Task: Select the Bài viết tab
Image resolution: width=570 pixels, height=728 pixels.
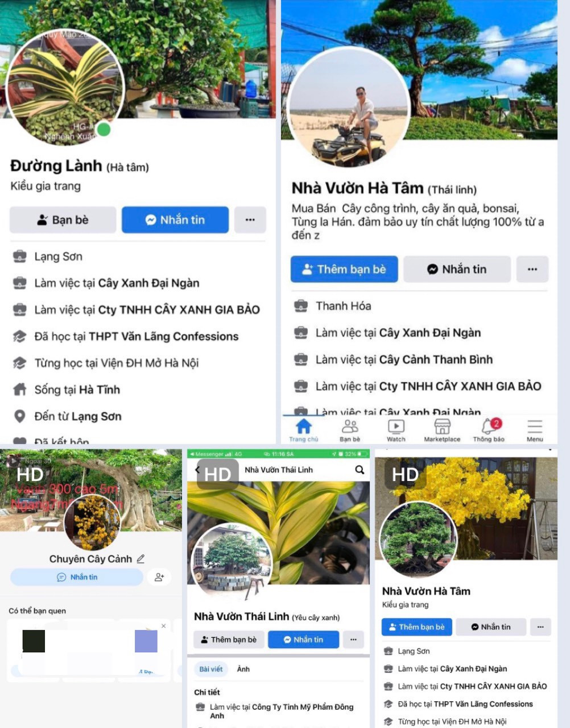Action: click(211, 669)
